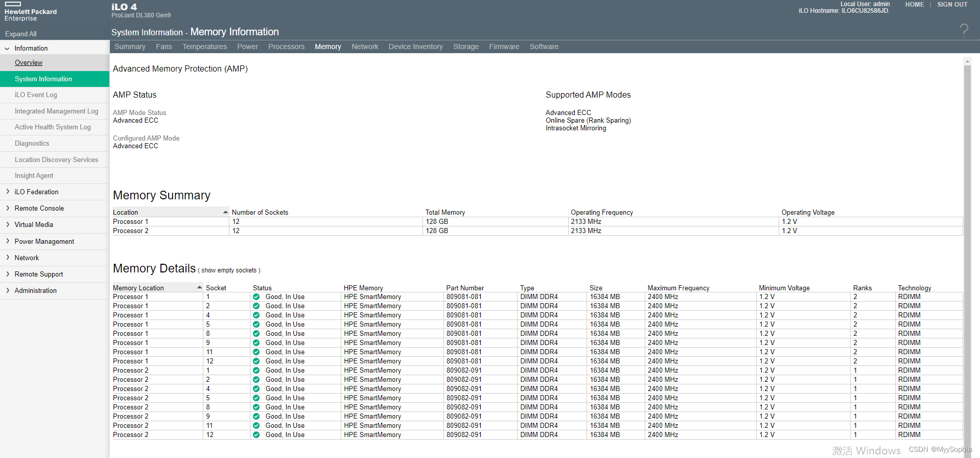Switch to the Fans tab

[164, 47]
